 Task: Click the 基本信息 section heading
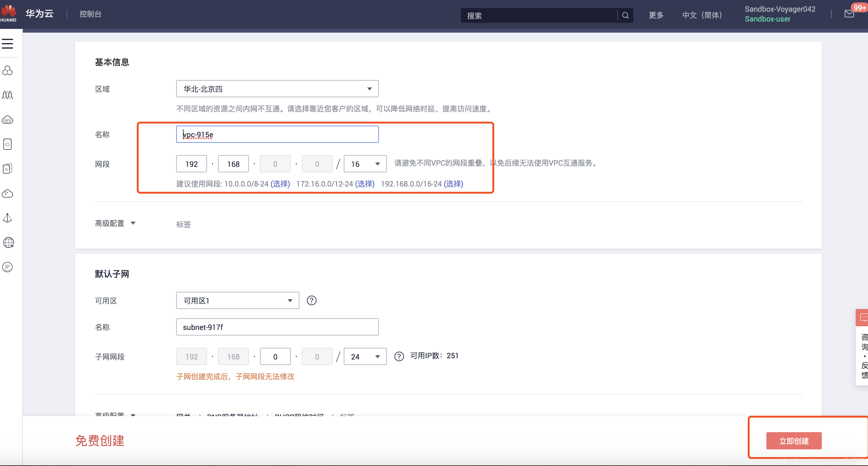point(112,62)
